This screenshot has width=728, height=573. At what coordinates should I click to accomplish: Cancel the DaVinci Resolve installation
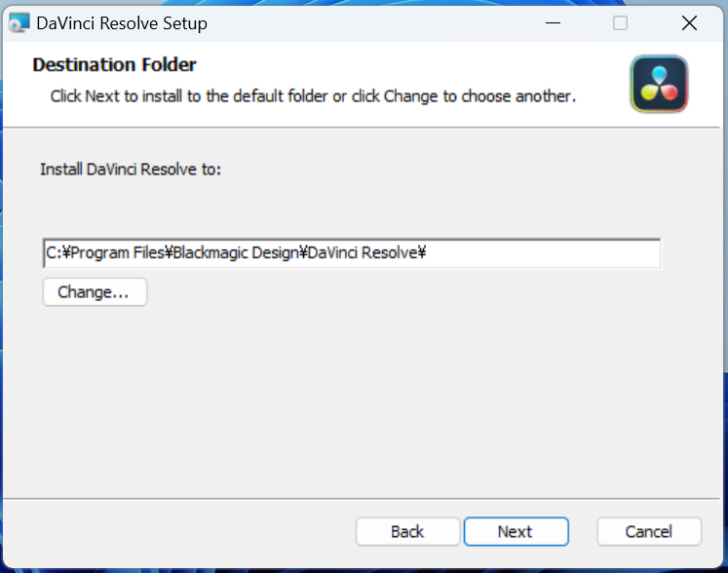tap(648, 531)
